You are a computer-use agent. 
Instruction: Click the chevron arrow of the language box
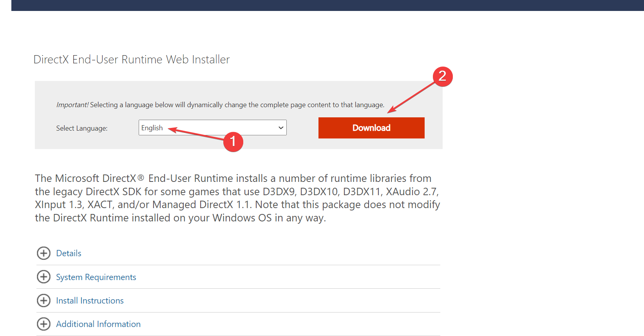(x=281, y=128)
